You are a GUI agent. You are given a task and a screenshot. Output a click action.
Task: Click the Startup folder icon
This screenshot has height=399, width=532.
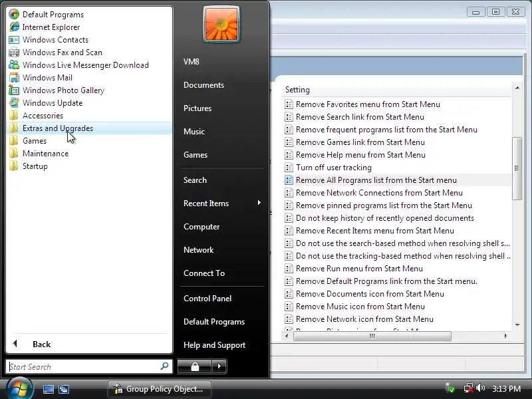14,166
